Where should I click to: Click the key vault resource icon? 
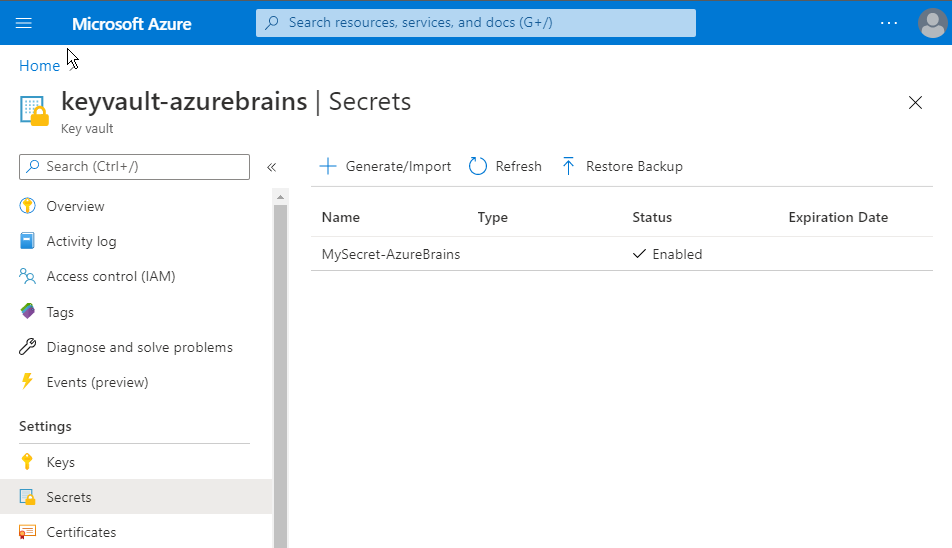pos(34,110)
